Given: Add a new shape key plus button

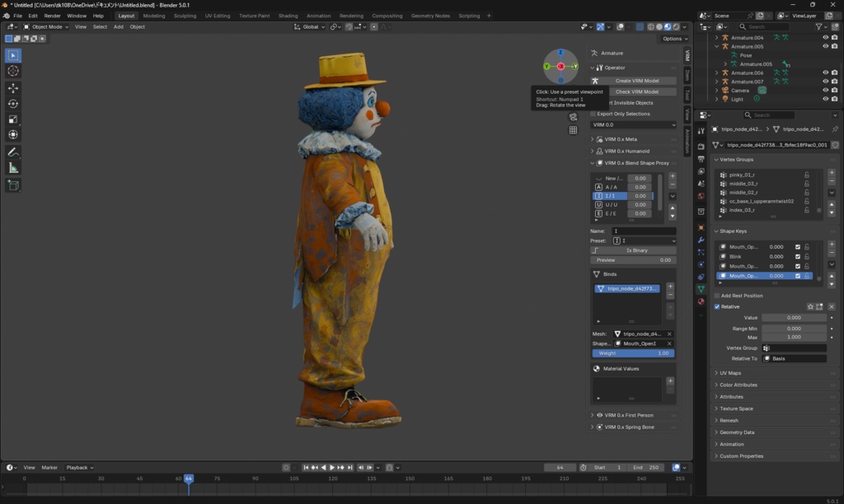Looking at the screenshot, I should coord(832,245).
